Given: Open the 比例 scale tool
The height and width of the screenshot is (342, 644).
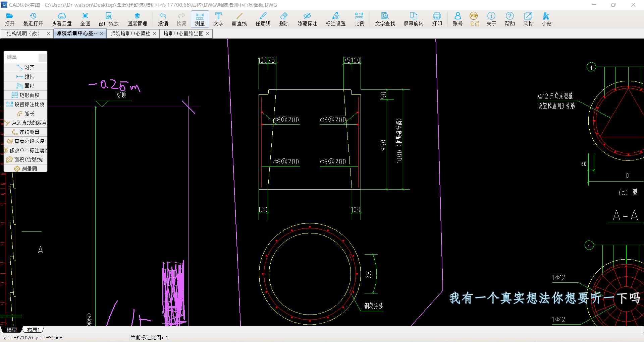Looking at the screenshot, I should pyautogui.click(x=359, y=19).
